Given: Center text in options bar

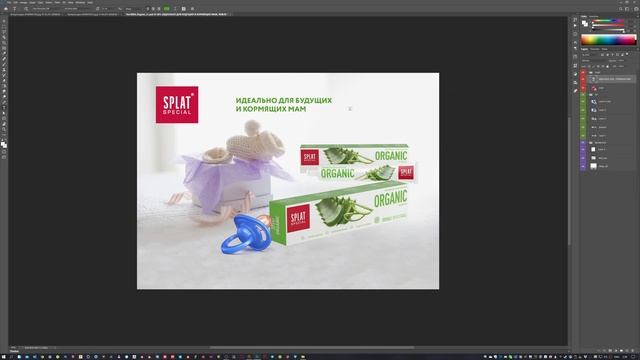Looking at the screenshot, I should (154, 9).
